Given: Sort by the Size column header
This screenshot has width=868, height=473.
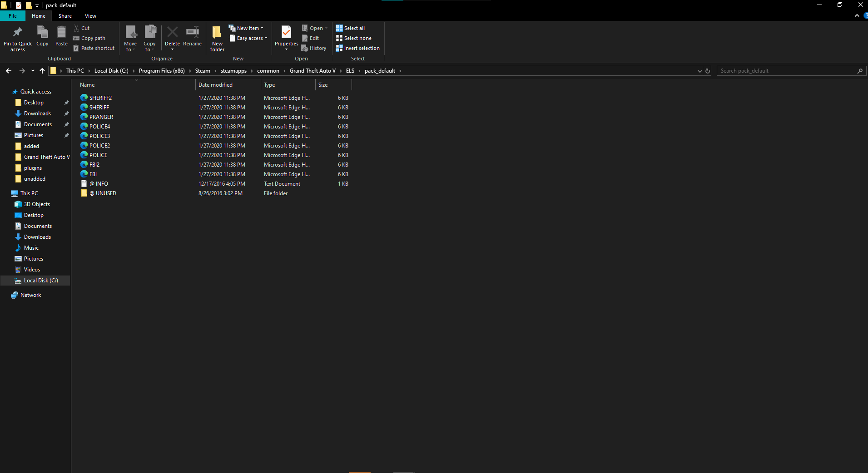Looking at the screenshot, I should point(323,85).
